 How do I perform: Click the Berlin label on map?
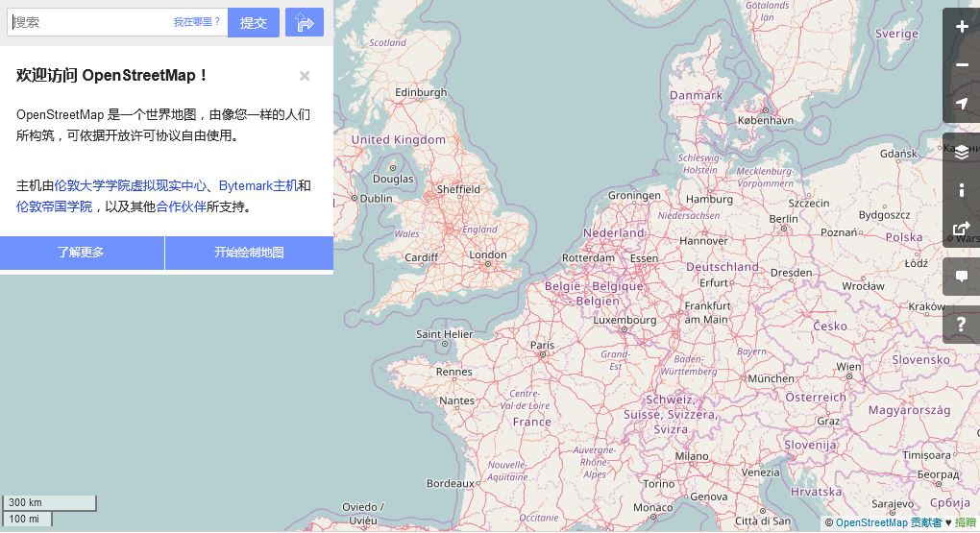pyautogui.click(x=784, y=219)
